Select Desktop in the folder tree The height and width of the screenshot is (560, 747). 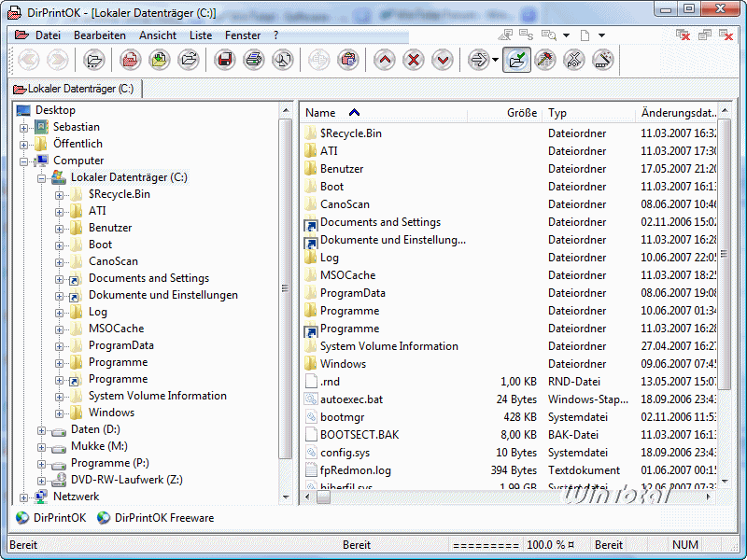tap(55, 110)
